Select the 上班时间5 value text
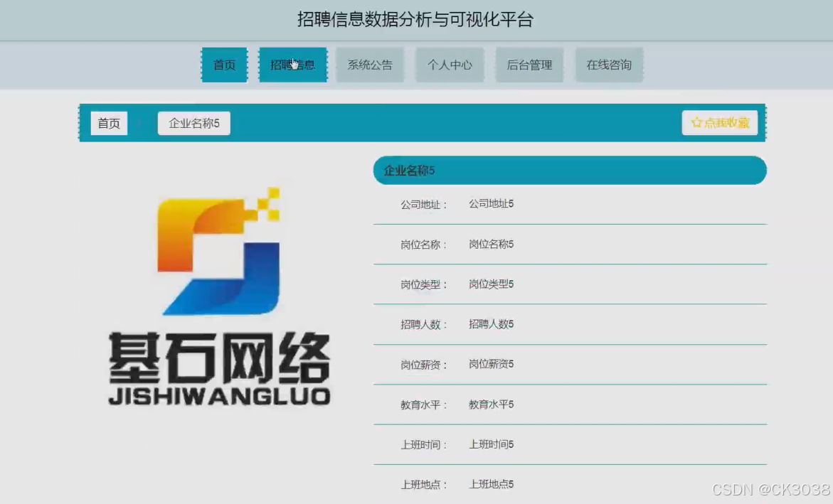 (491, 444)
